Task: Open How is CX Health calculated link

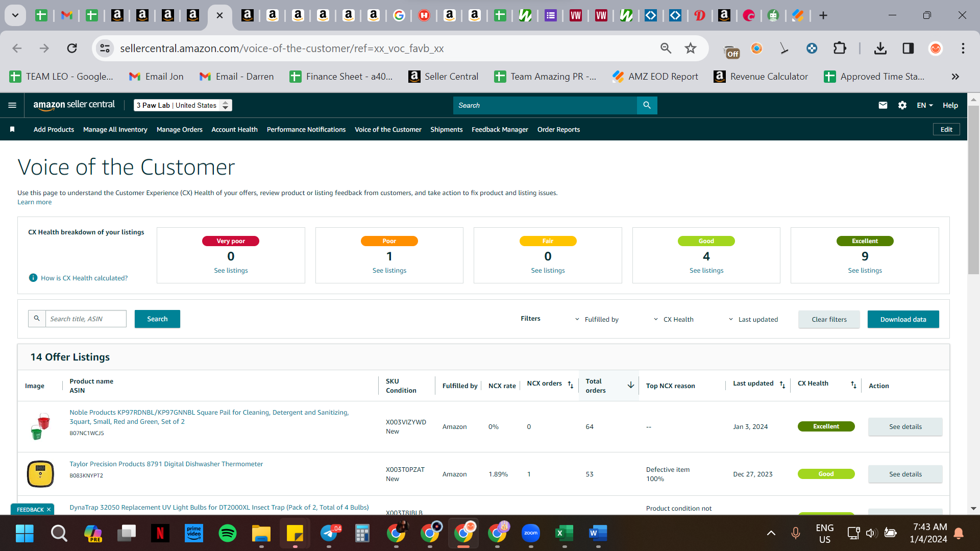Action: pos(84,278)
